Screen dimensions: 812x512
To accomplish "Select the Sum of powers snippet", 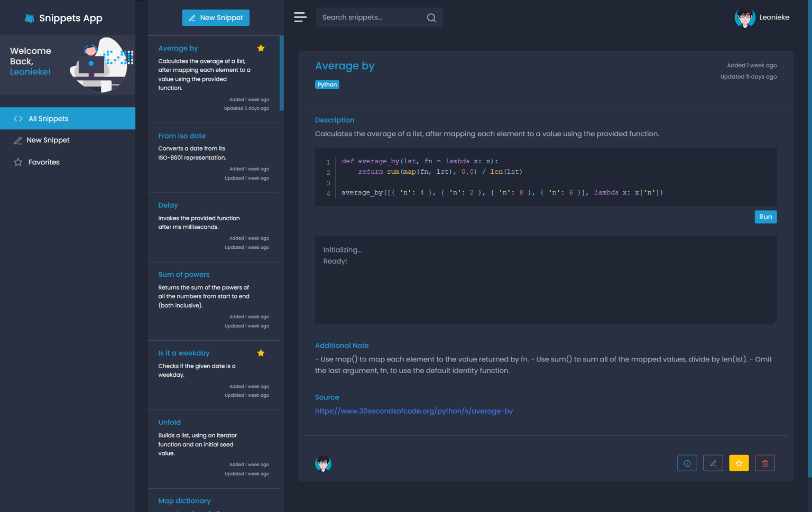I will pyautogui.click(x=184, y=275).
